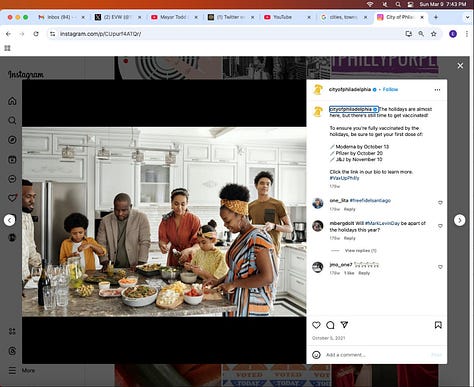This screenshot has height=387, width=474.
Task: Open Chrome profile avatar
Action: (453, 34)
